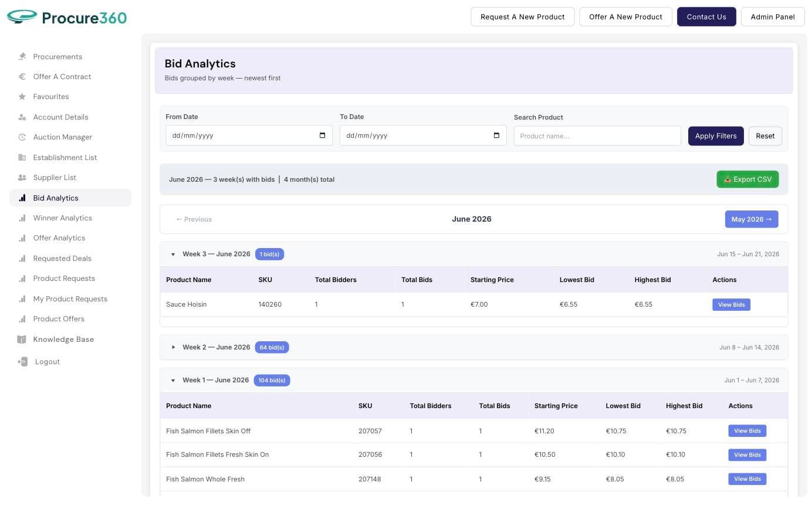Click the book icon for Knowledge Base
The width and height of the screenshot is (812, 509).
click(22, 340)
